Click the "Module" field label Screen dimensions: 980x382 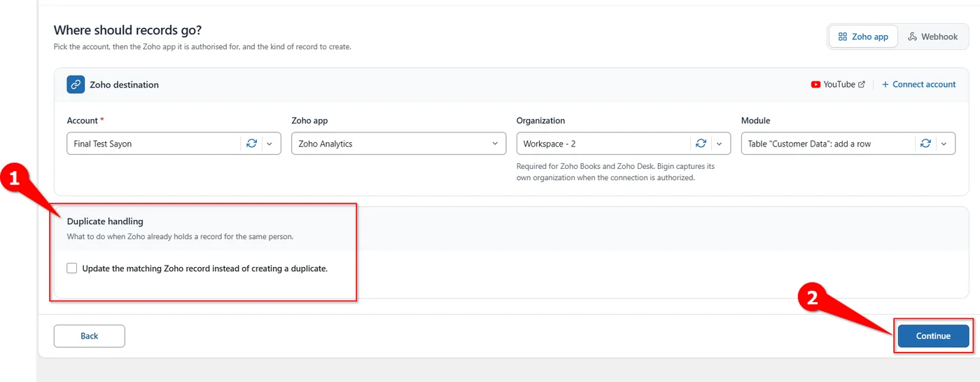pos(755,121)
